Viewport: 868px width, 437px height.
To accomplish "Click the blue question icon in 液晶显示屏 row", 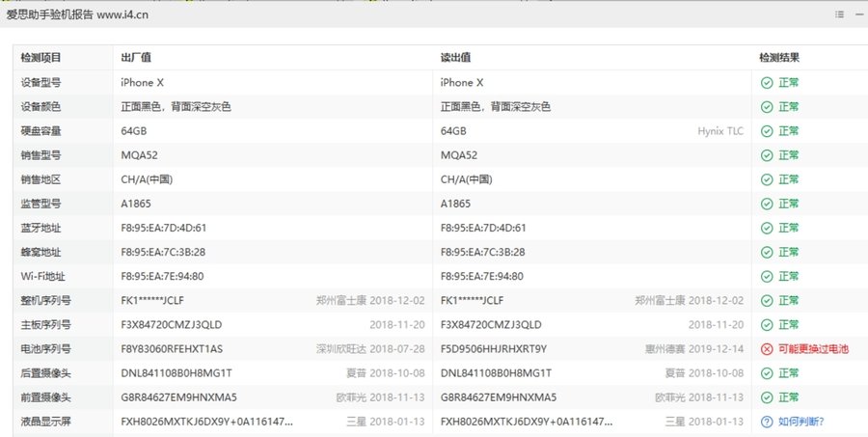I will point(767,422).
